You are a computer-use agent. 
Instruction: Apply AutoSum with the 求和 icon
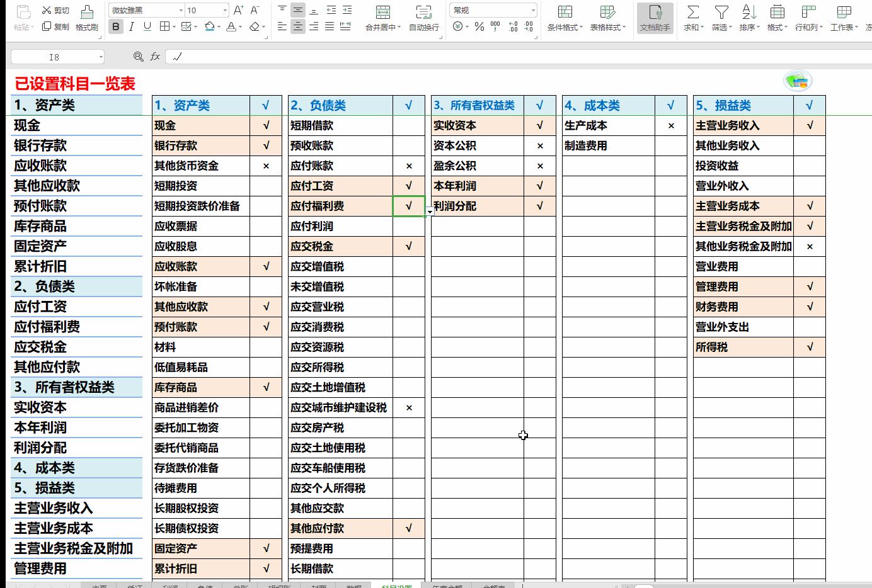[x=691, y=18]
